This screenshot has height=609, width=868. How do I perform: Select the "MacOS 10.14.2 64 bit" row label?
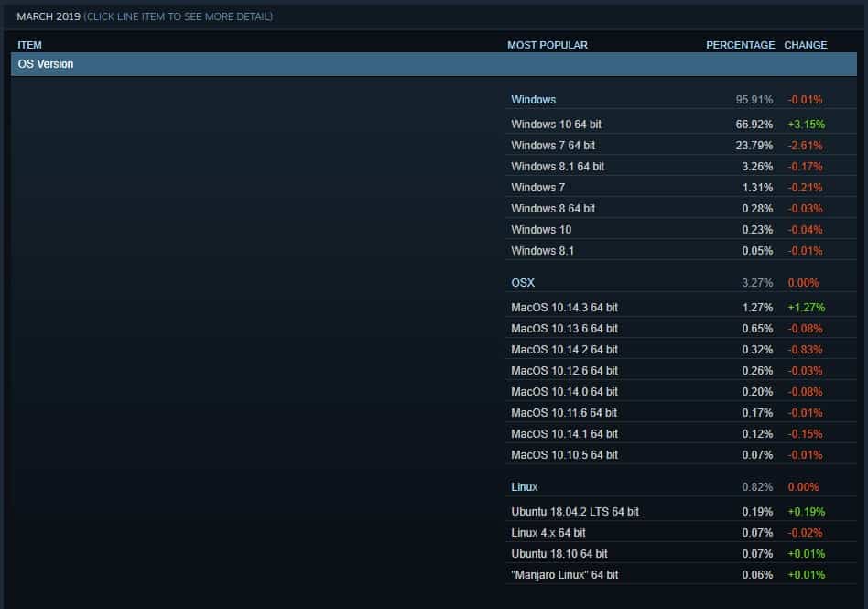[564, 350]
